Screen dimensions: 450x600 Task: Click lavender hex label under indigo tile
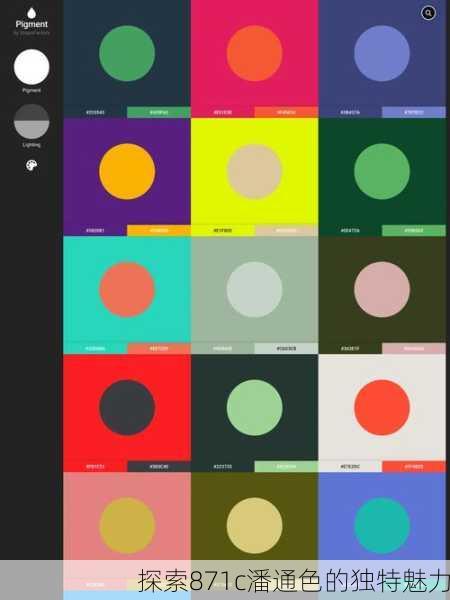click(414, 112)
